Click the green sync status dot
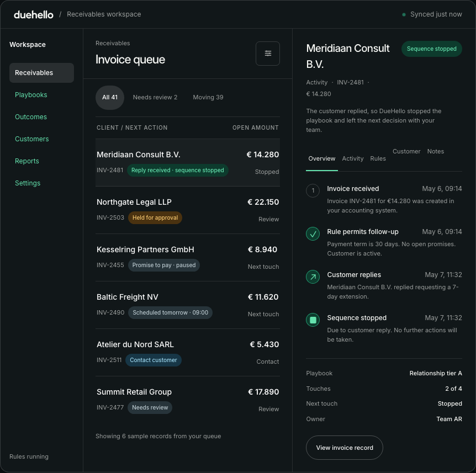Screen dimensions: 476x473 pyautogui.click(x=404, y=14)
